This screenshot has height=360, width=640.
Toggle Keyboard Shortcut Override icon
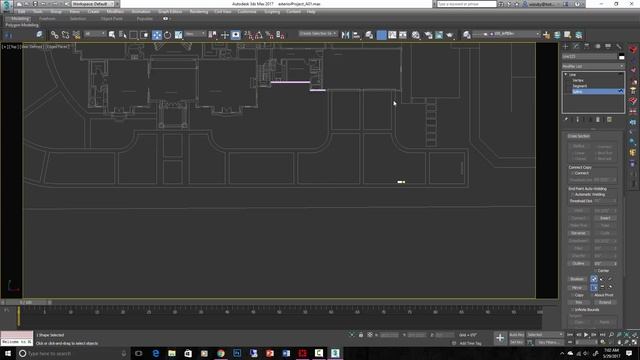pyautogui.click(x=236, y=35)
